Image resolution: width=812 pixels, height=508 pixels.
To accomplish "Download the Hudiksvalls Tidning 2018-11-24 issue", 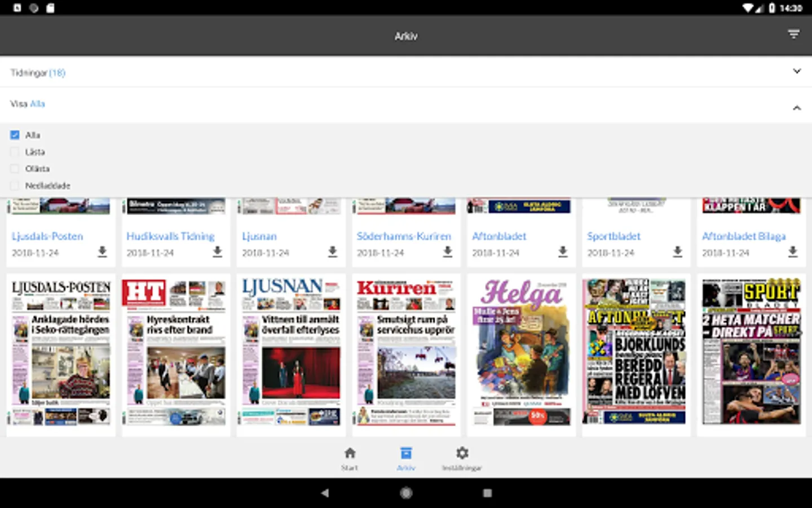I will coord(217,251).
